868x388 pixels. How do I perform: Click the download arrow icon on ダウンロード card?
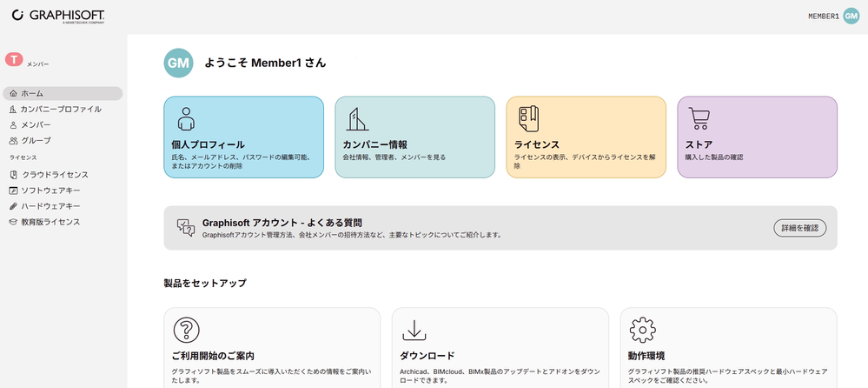point(414,331)
